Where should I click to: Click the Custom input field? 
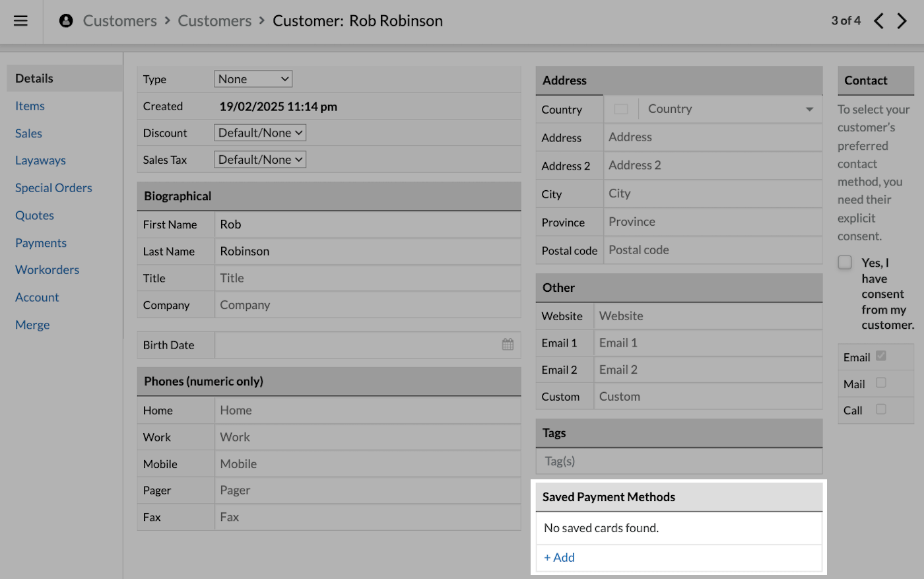[708, 397]
